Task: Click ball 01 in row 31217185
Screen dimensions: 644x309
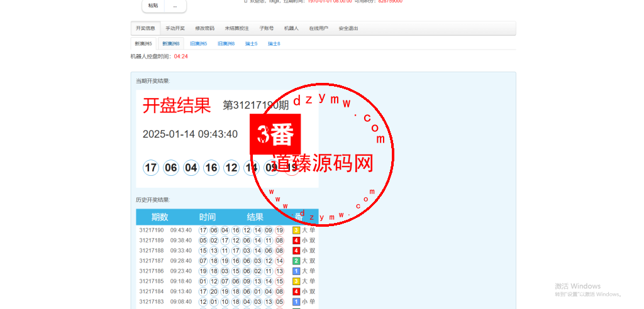Action: 203,281
